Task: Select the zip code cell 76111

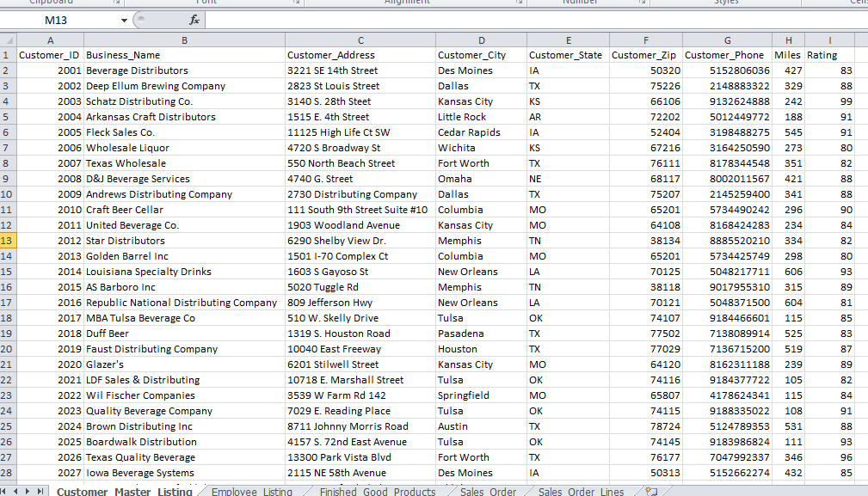Action: click(x=646, y=163)
